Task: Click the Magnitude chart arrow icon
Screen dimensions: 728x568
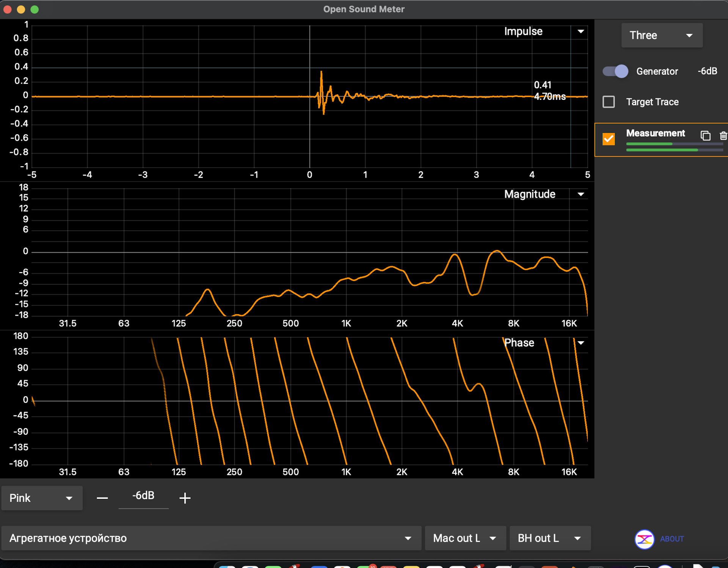Action: point(581,194)
